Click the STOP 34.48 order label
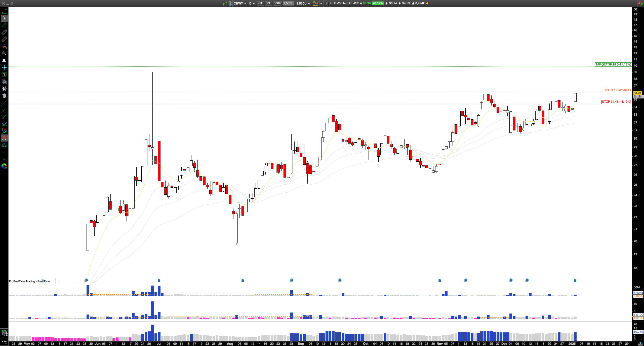 tap(616, 102)
